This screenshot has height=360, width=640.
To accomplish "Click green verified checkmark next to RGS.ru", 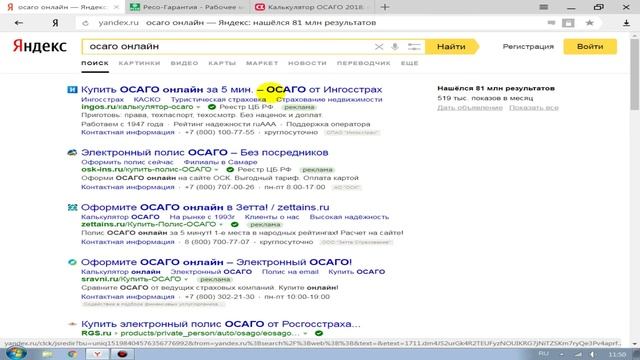I will point(319,333).
